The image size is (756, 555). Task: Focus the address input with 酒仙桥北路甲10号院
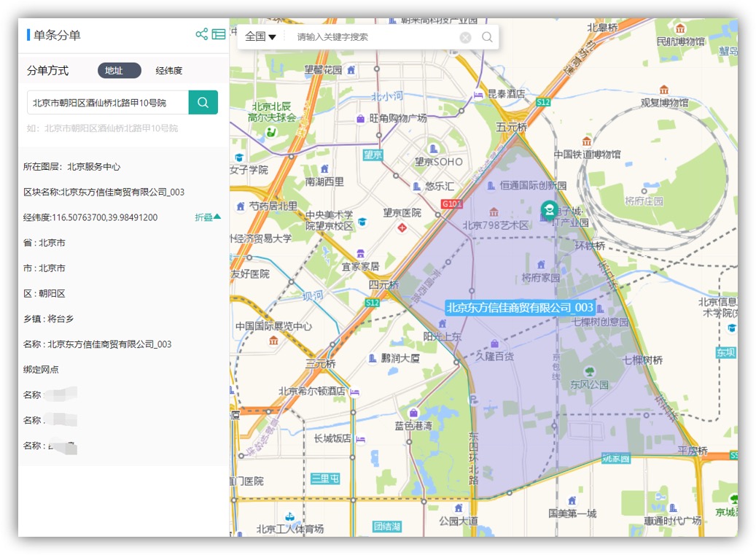pyautogui.click(x=108, y=102)
